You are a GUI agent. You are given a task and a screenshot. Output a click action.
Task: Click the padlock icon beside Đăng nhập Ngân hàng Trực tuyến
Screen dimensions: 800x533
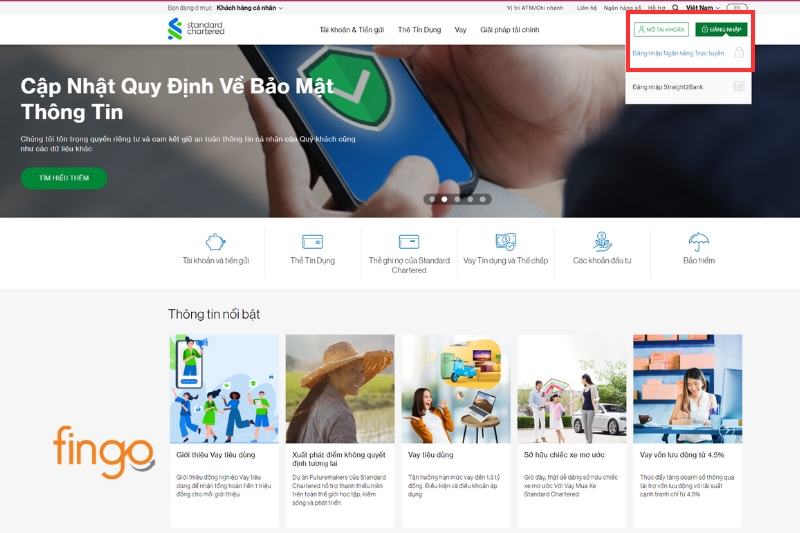tap(739, 53)
